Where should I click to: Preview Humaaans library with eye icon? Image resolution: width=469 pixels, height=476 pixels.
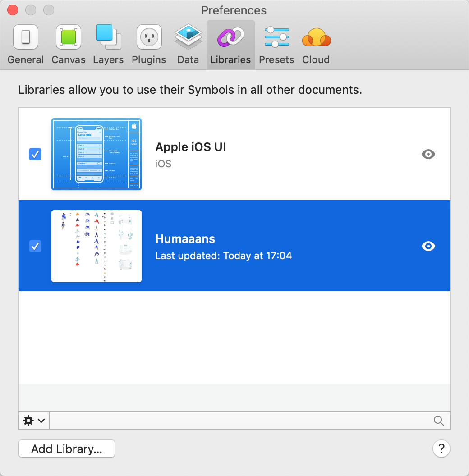[428, 246]
